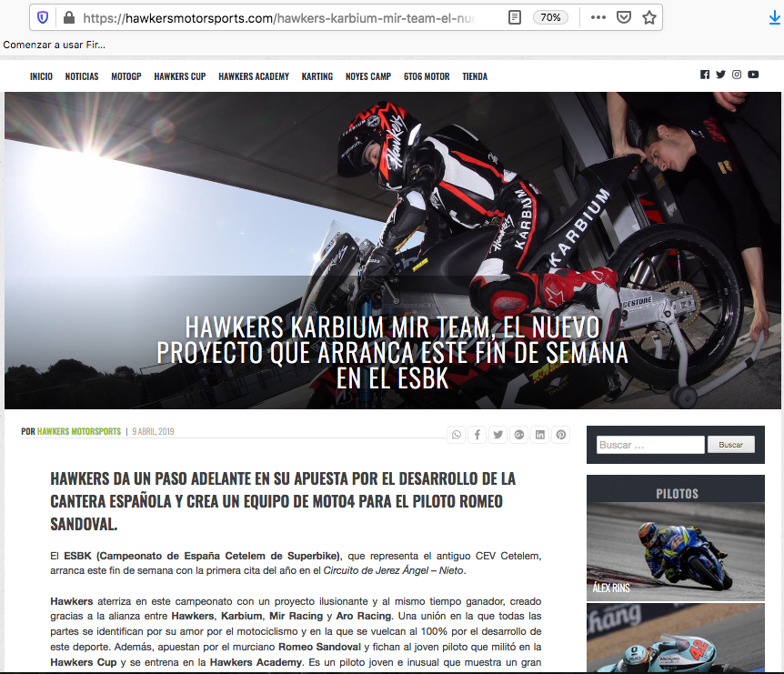Image resolution: width=784 pixels, height=674 pixels.
Task: Open the downloads arrow icon
Action: [x=774, y=18]
